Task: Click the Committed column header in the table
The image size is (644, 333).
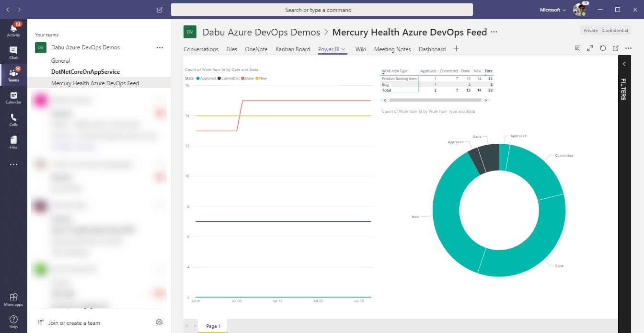Action: 449,71
